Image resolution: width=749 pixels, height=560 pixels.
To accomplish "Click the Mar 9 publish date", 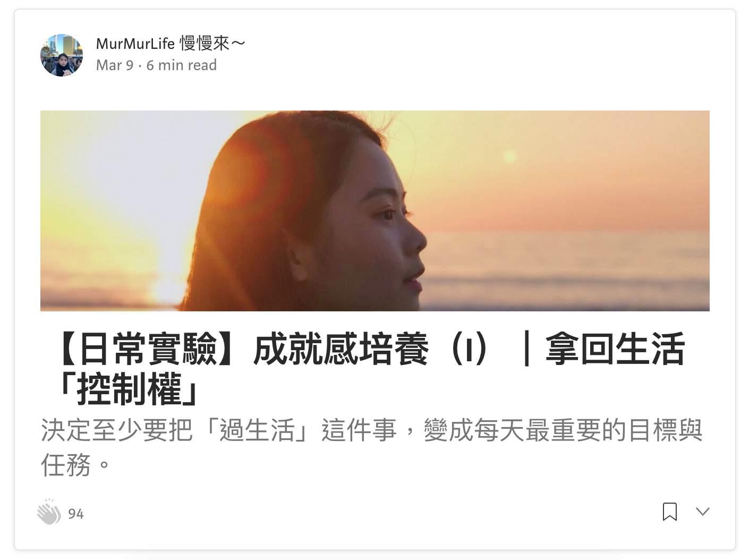I will tap(115, 65).
